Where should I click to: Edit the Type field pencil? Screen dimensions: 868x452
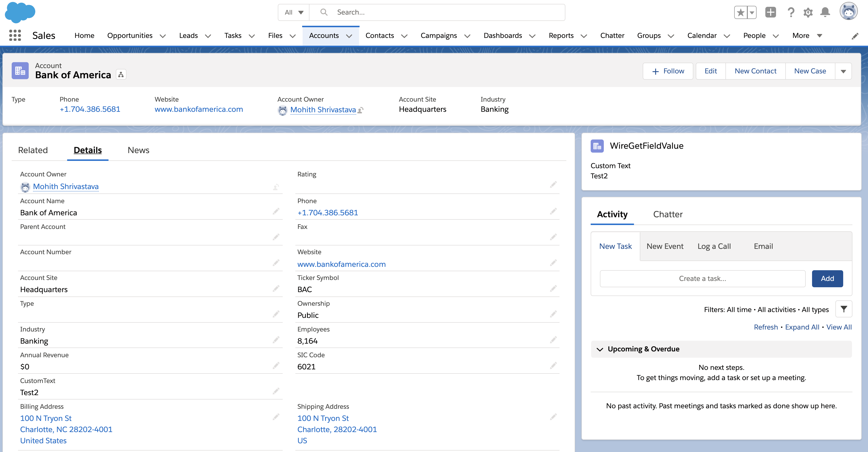276,314
